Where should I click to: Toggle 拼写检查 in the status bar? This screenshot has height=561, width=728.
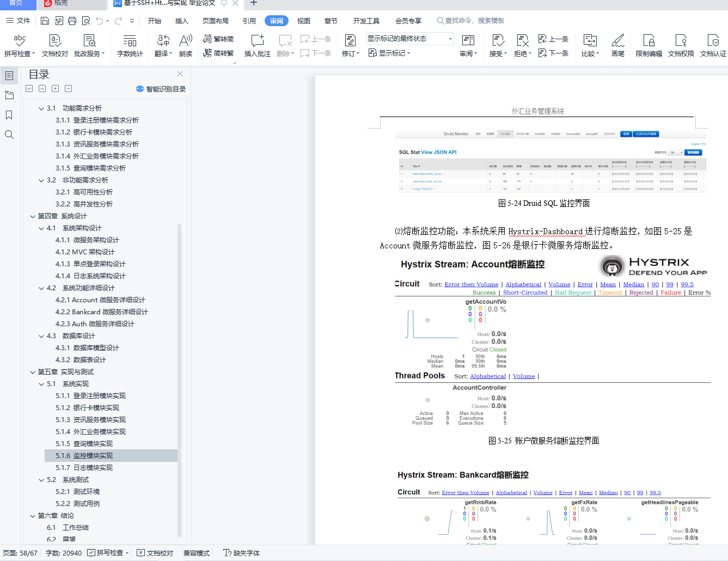tap(108, 553)
